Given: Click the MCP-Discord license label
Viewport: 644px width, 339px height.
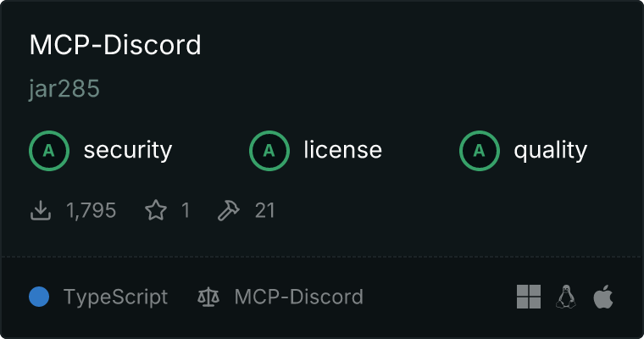Looking at the screenshot, I should click(299, 297).
